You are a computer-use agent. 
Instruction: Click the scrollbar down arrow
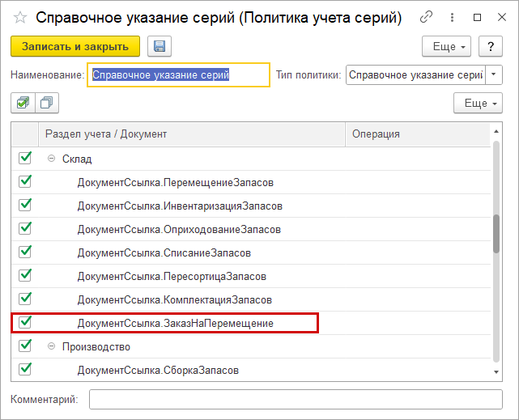pos(496,371)
